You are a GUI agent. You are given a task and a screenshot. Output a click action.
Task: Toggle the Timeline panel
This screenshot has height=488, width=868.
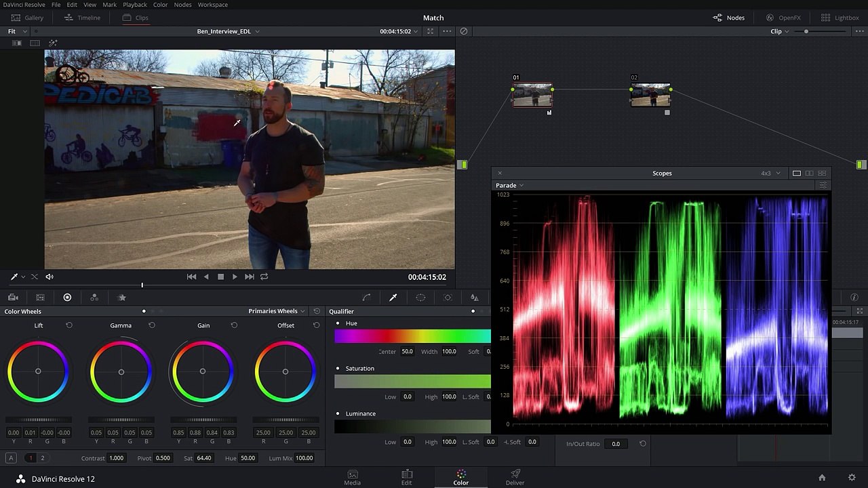[x=82, y=18]
